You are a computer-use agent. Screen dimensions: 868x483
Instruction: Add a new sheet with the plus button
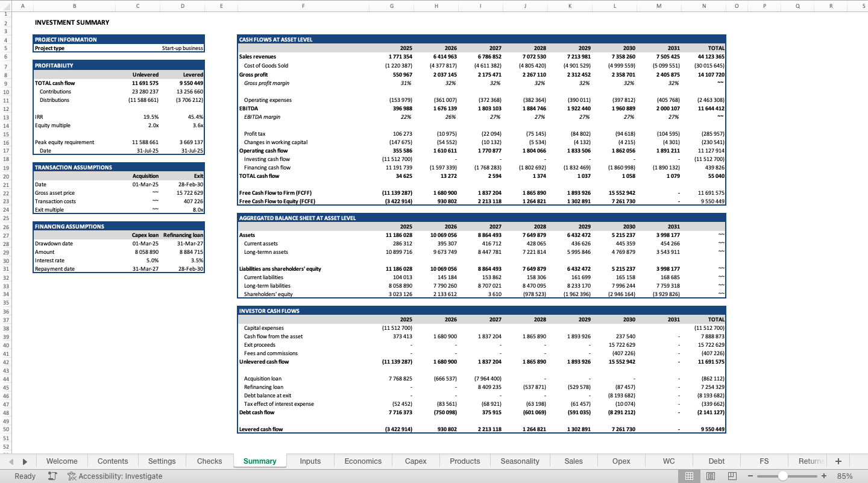click(x=838, y=461)
